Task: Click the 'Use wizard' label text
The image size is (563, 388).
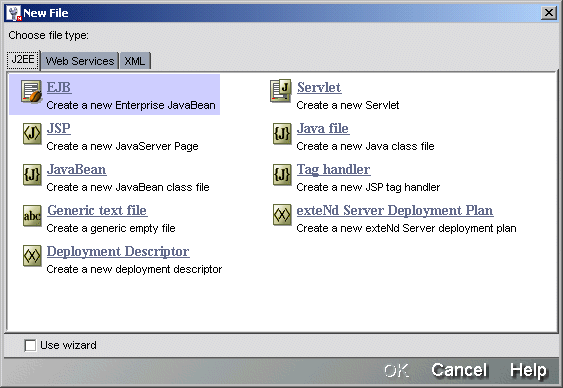Action: 68,345
